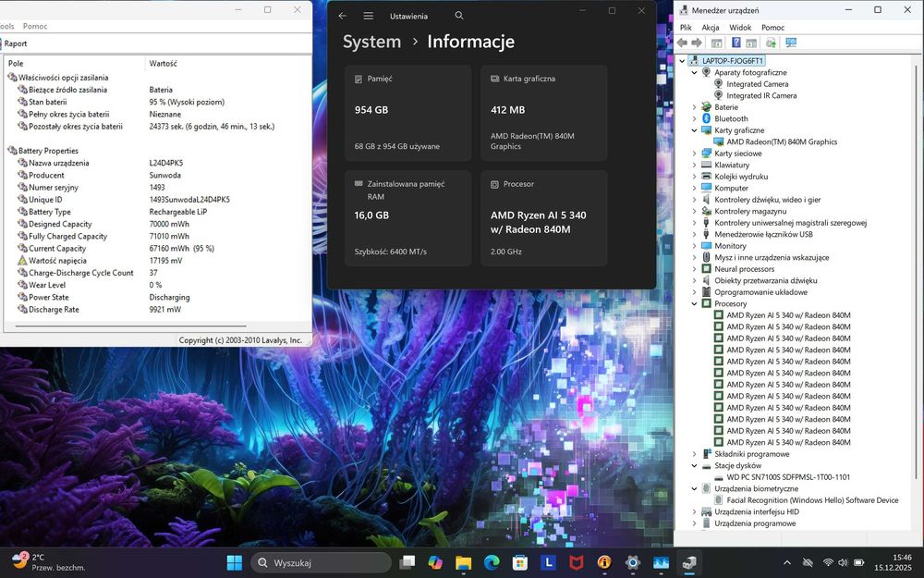924x578 pixels.
Task: Click the System breadcrumb in Settings
Action: pos(371,42)
